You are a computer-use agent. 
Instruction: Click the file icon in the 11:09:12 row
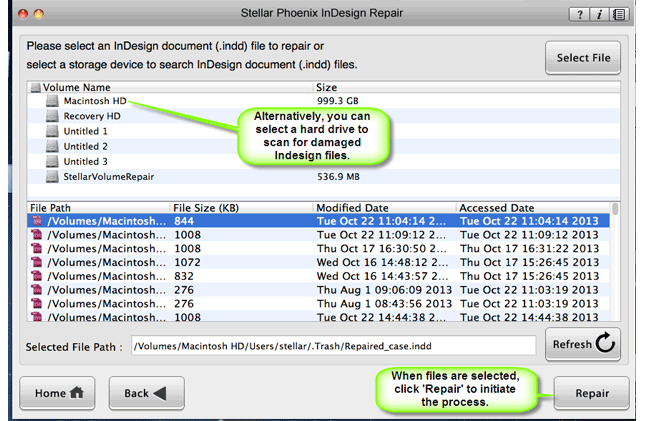tap(37, 235)
